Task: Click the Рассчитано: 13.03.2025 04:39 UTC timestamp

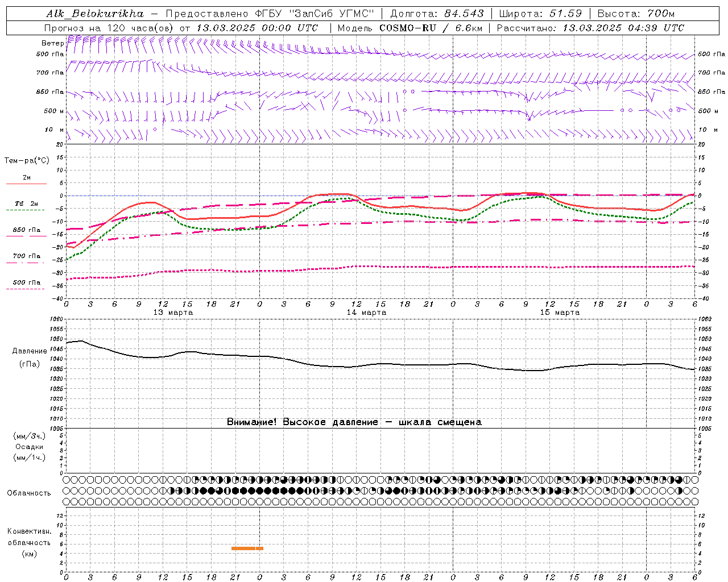Action: click(x=590, y=28)
